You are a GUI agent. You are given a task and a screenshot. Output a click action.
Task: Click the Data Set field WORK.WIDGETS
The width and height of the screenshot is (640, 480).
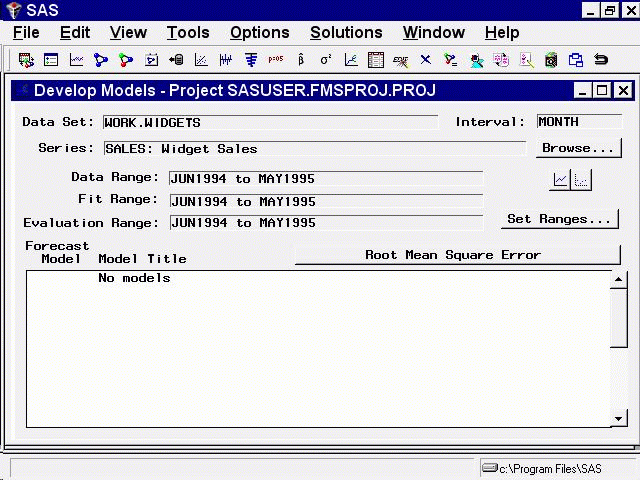(270, 122)
